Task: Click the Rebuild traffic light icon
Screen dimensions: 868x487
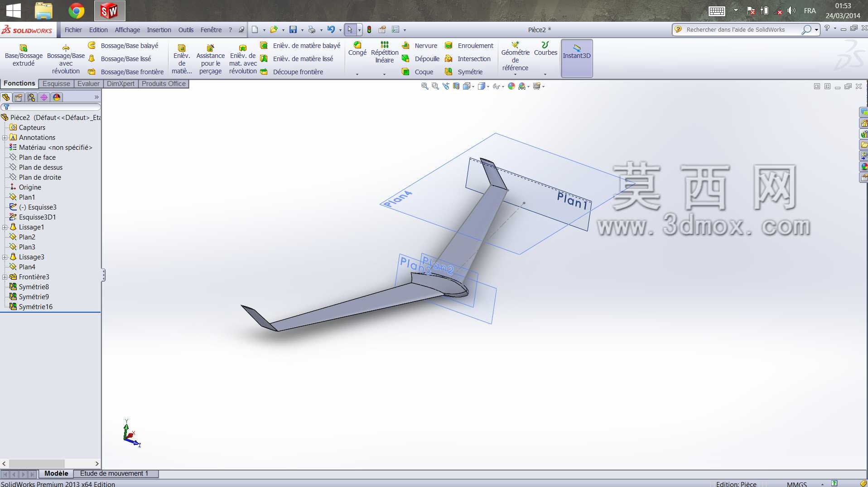Action: tap(369, 30)
